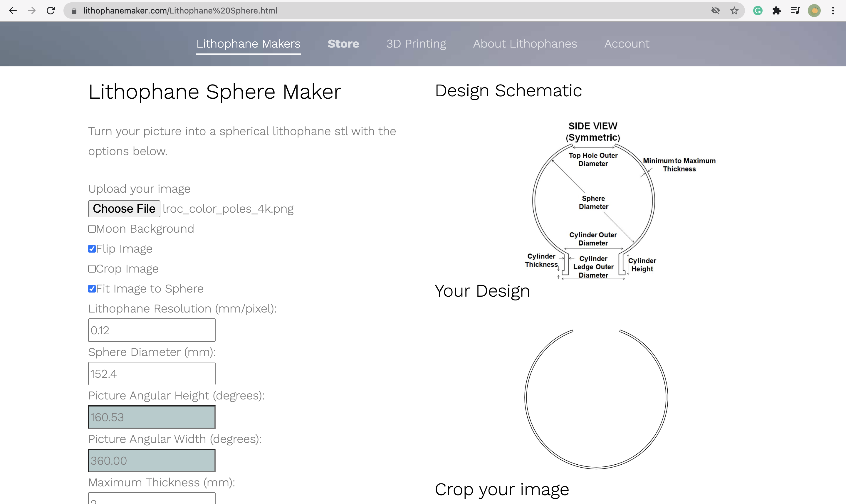Viewport: 846px width, 504px height.
Task: Enable the Crop Image checkbox
Action: click(x=92, y=269)
